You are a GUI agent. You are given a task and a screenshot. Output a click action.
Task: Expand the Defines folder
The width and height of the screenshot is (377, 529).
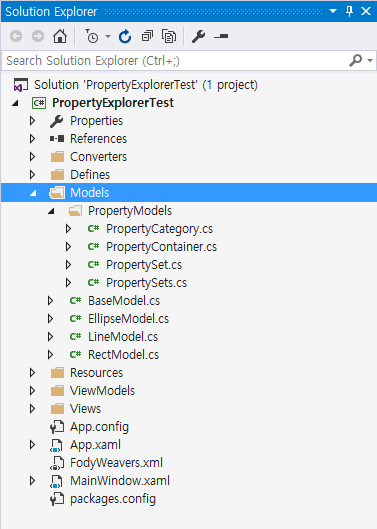coord(32,174)
